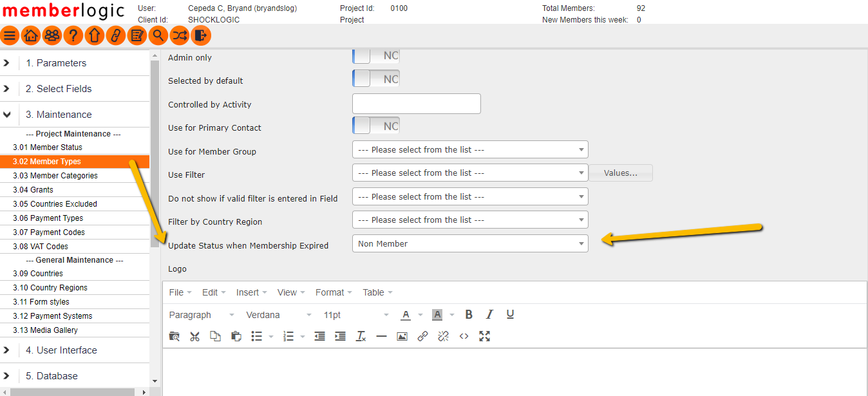Insert a bullet list

(x=256, y=336)
